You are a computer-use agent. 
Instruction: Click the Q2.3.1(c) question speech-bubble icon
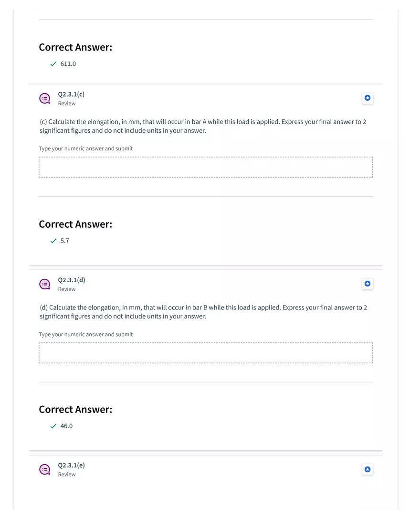tap(44, 98)
